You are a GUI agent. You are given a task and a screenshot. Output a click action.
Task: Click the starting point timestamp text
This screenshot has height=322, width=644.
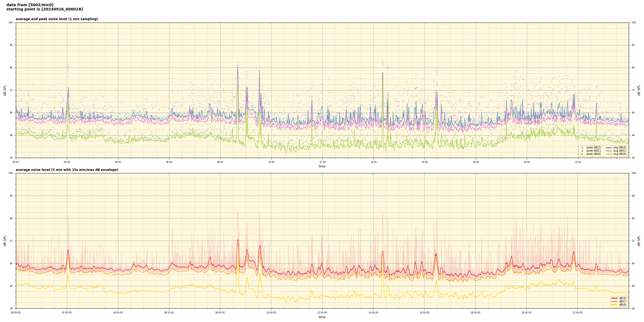click(x=45, y=9)
